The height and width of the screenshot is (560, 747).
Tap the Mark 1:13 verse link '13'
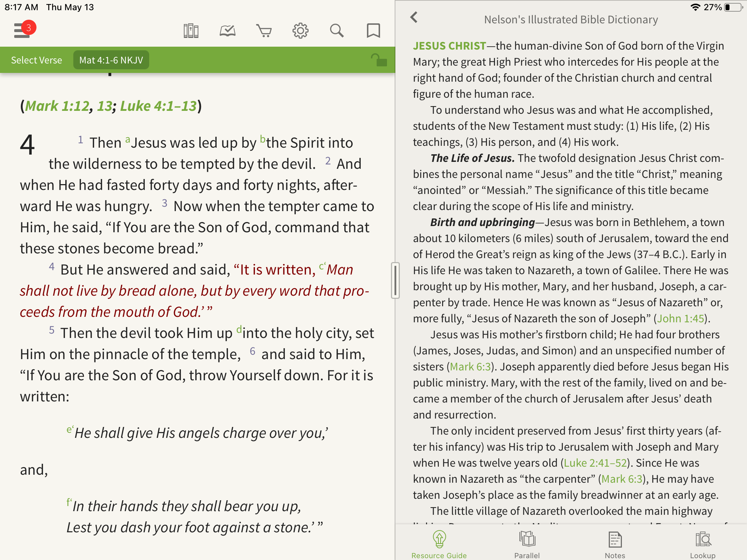[105, 106]
